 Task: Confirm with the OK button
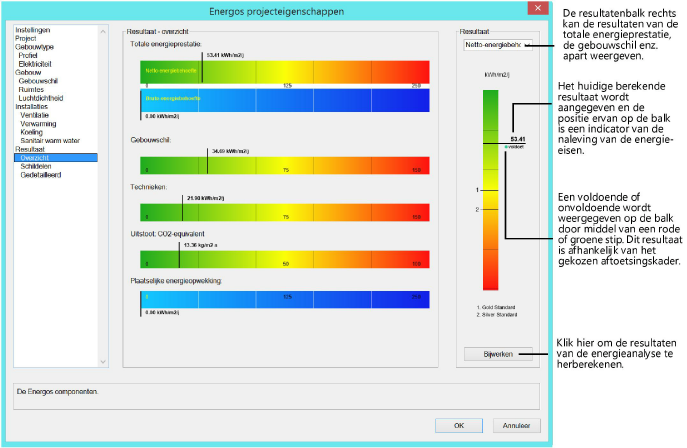click(x=459, y=425)
